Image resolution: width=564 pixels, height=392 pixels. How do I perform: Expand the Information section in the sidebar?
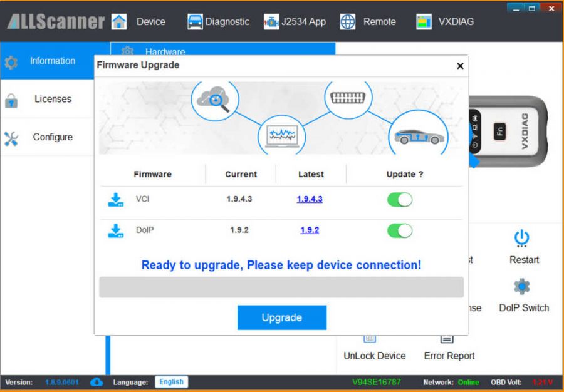point(51,61)
